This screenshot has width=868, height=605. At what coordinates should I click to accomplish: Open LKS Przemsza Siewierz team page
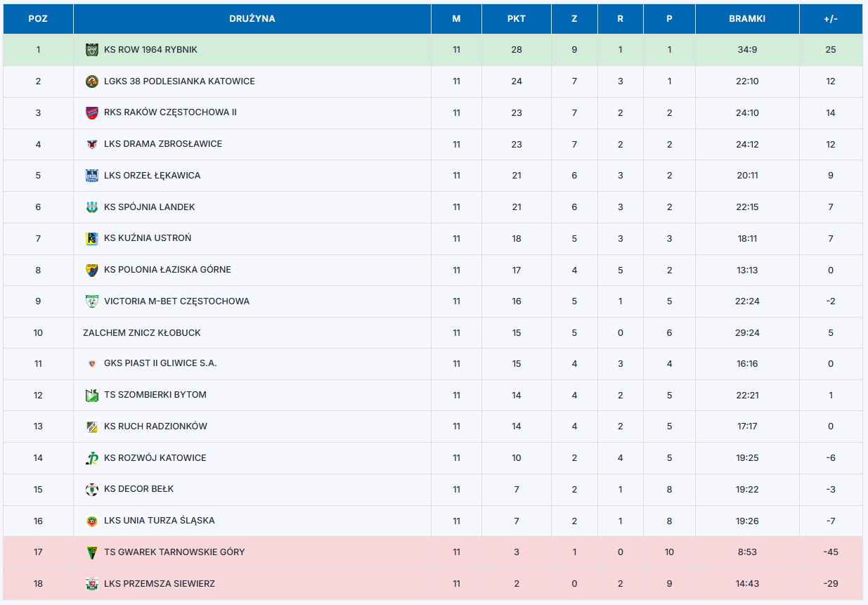(x=159, y=584)
